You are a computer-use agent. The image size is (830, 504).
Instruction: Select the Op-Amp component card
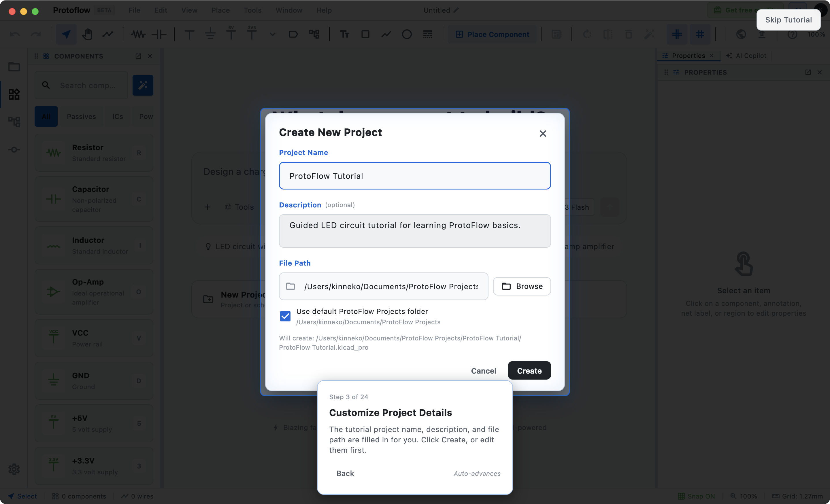click(94, 292)
